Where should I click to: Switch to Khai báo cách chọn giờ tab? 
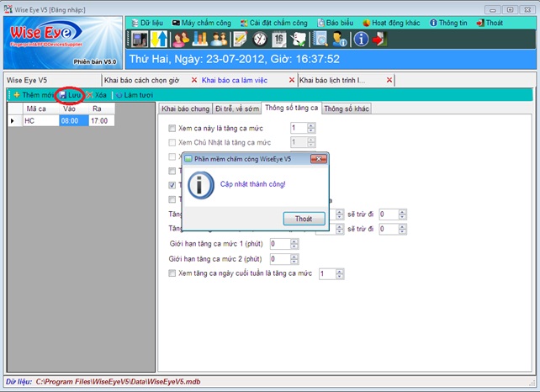click(x=141, y=80)
